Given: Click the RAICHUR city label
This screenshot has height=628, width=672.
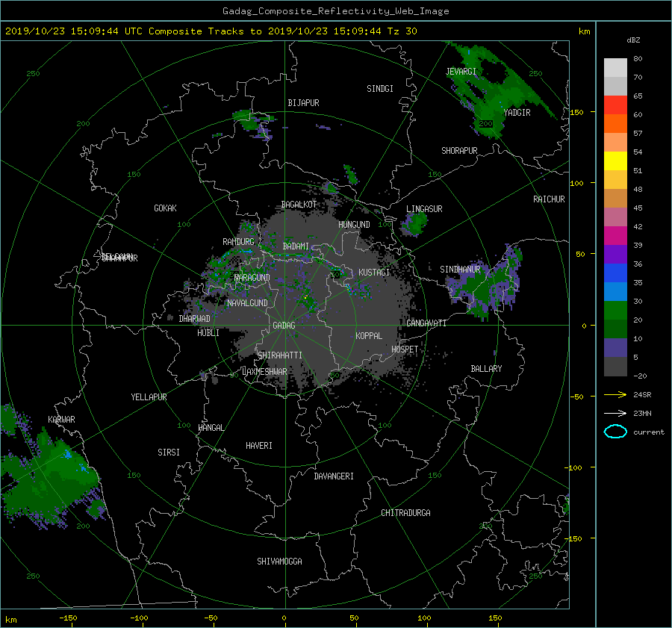Looking at the screenshot, I should 549,199.
